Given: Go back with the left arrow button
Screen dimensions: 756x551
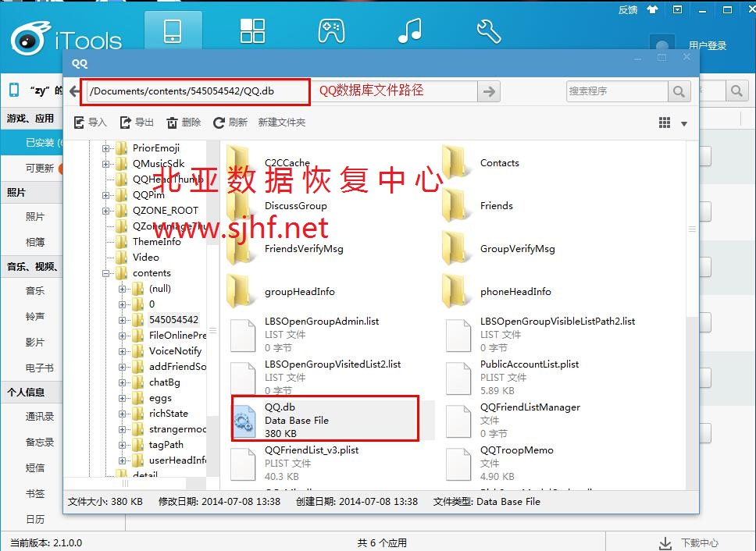Looking at the screenshot, I should point(75,91).
